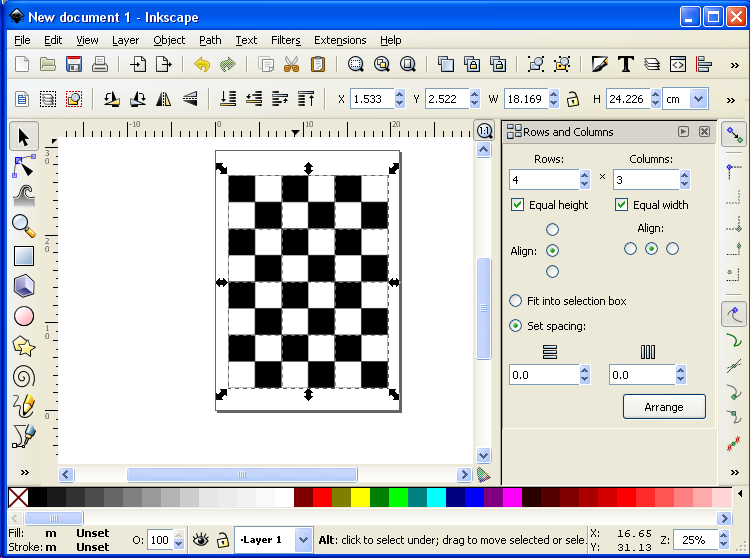Click the Export bitmap icon
This screenshot has height=558, width=750.
[x=164, y=64]
